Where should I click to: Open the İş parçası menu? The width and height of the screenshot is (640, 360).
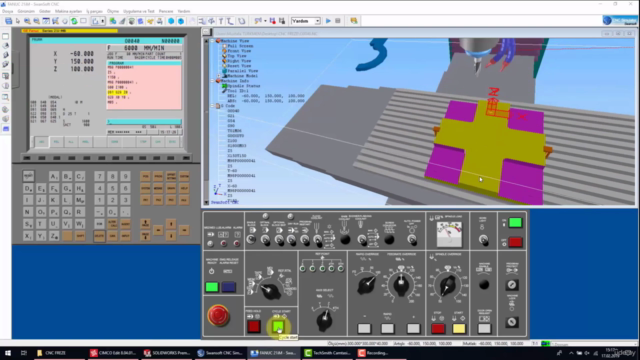pos(94,11)
